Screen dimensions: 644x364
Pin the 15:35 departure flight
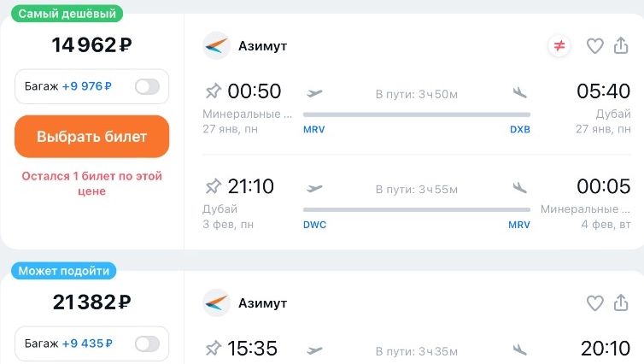(214, 349)
